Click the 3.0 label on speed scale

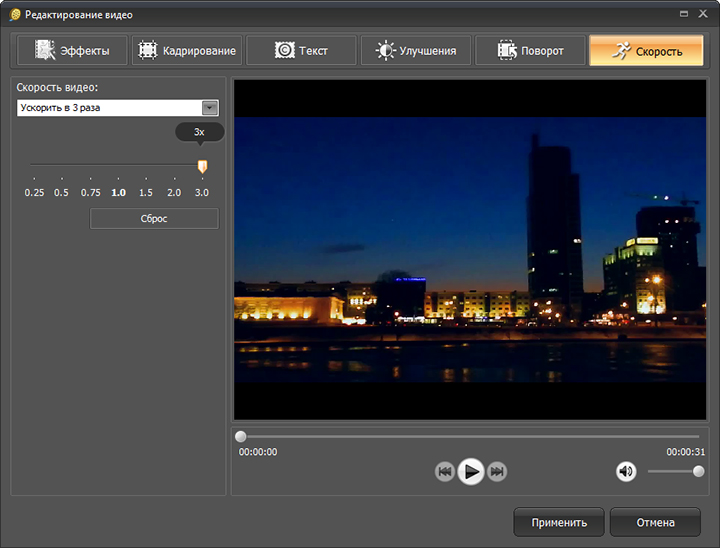(x=202, y=192)
